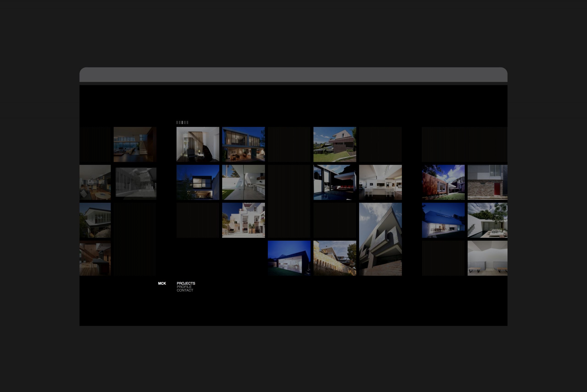Open the CONTACT menu item
Screen dimensions: 587x392
point(185,290)
